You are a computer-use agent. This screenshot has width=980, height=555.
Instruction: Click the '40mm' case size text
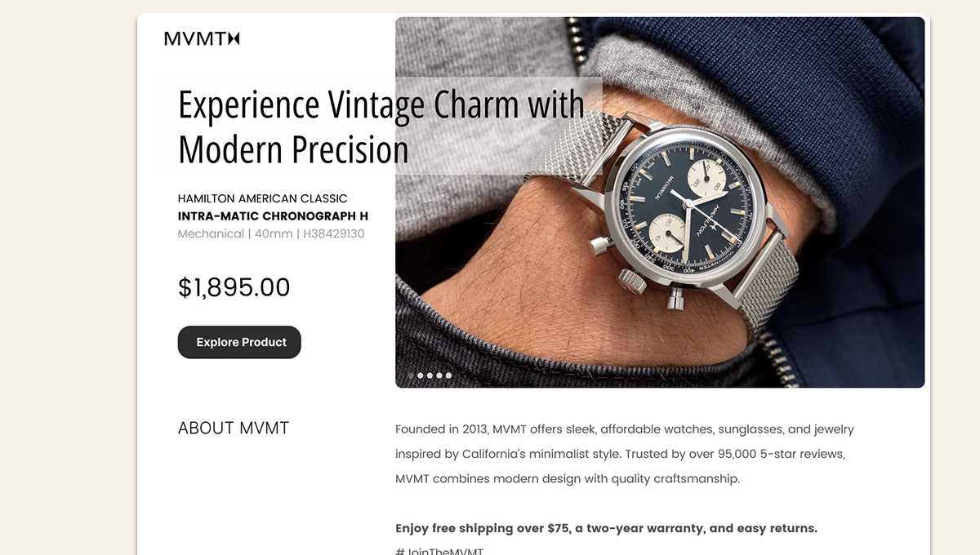pos(274,233)
